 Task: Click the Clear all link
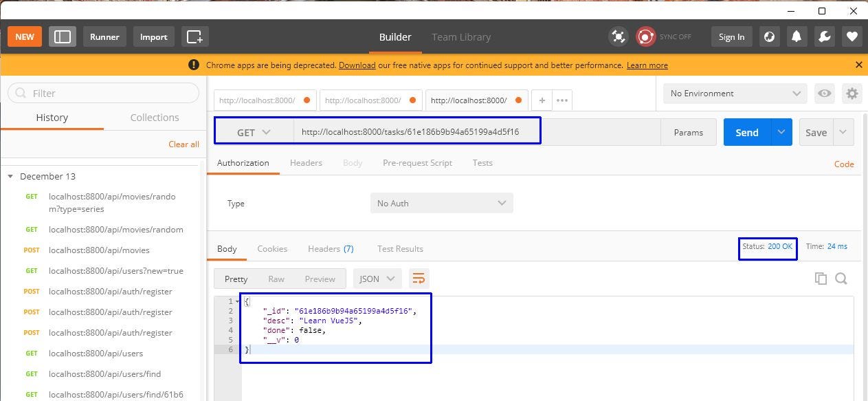183,144
